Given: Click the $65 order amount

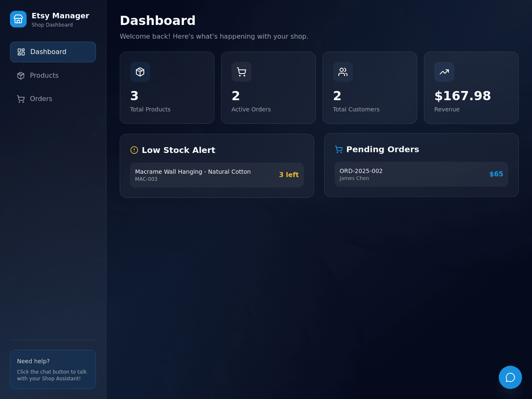Looking at the screenshot, I should tap(496, 174).
